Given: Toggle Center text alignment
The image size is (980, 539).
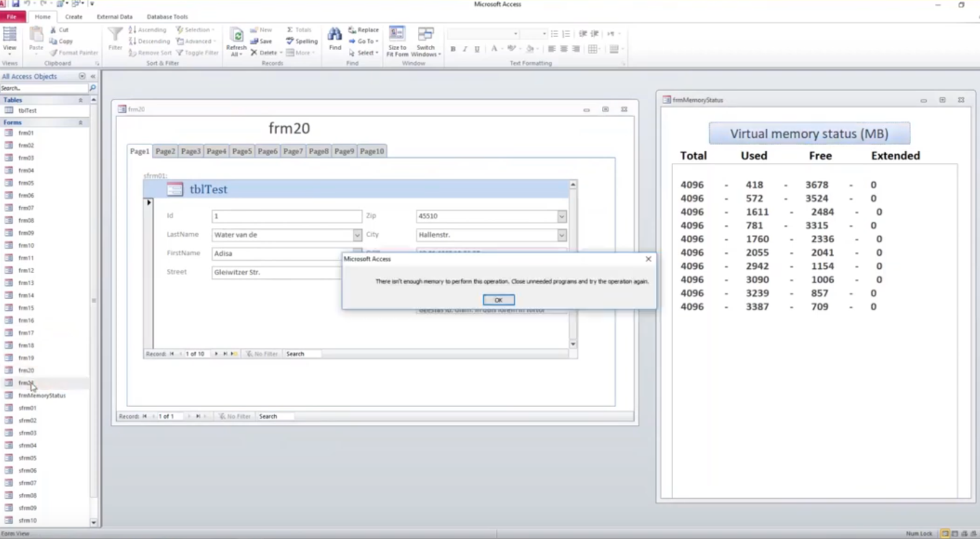Looking at the screenshot, I should coord(563,49).
